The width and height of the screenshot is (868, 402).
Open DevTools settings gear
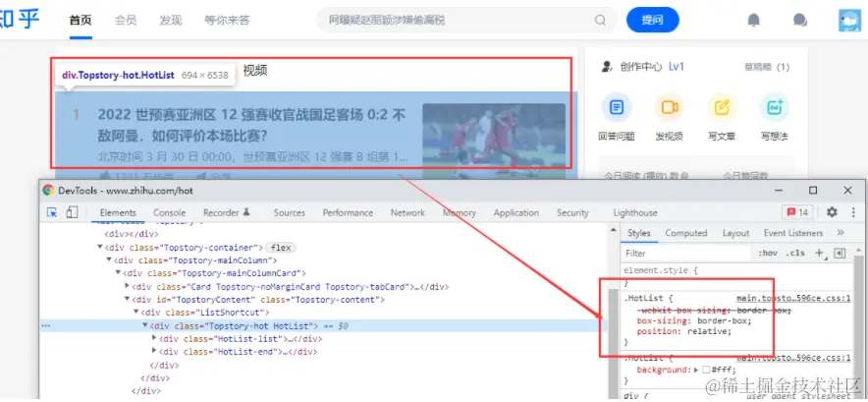[x=832, y=212]
